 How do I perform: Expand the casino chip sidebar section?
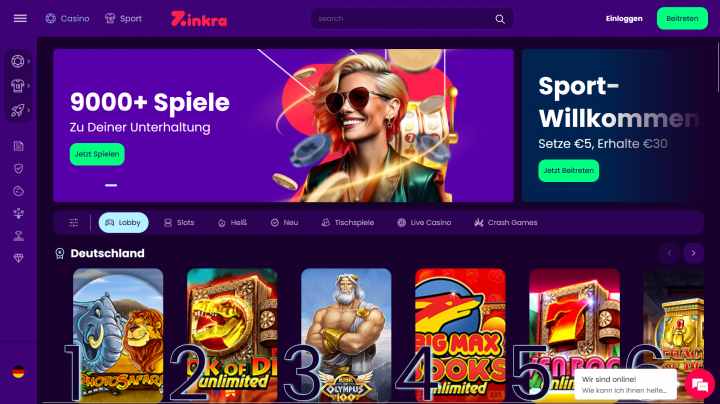click(x=18, y=61)
